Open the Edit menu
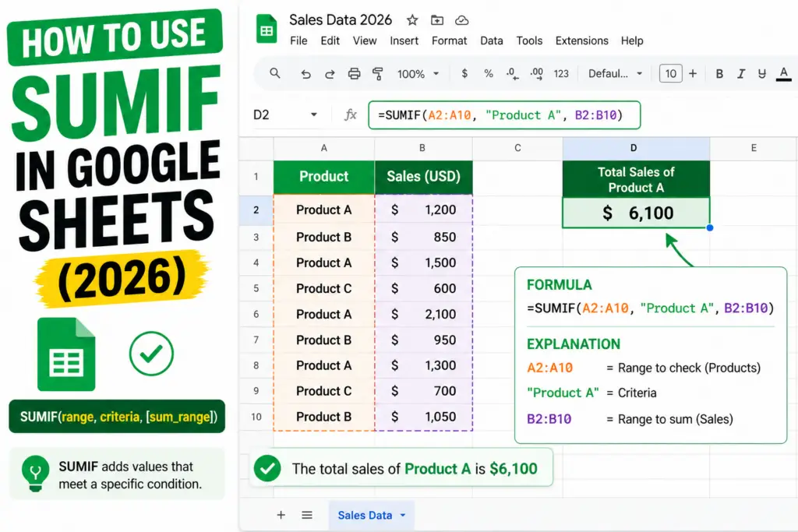 tap(330, 41)
